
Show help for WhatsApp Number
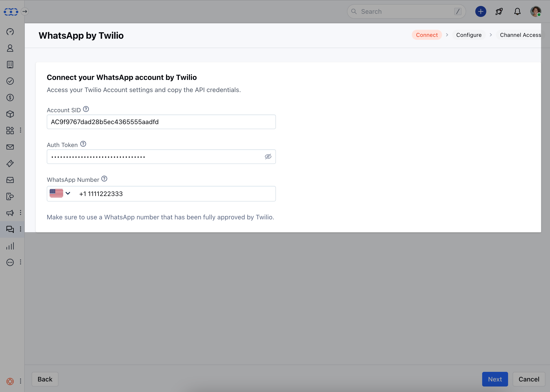pyautogui.click(x=104, y=179)
